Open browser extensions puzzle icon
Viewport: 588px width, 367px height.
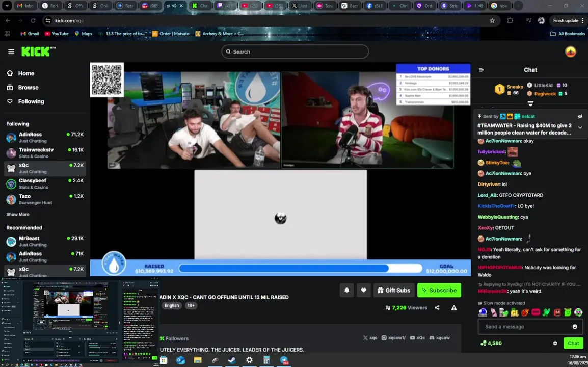[510, 20]
